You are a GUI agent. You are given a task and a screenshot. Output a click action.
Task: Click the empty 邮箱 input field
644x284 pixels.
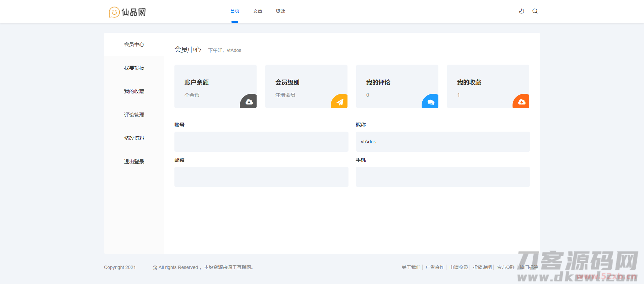(x=261, y=177)
